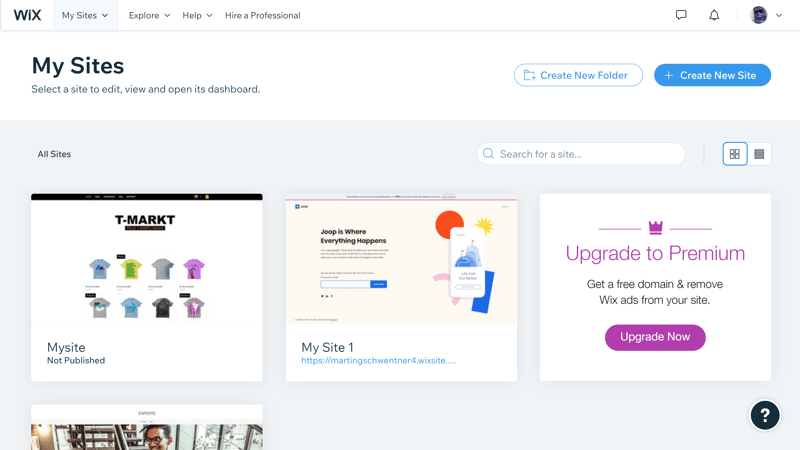Click the Upgrade Now button
This screenshot has height=450, width=800.
(655, 337)
